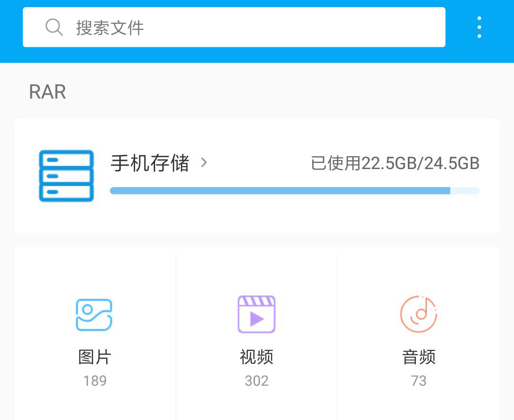Select the RAR section header
Screen dimensions: 514x420
[x=48, y=92]
